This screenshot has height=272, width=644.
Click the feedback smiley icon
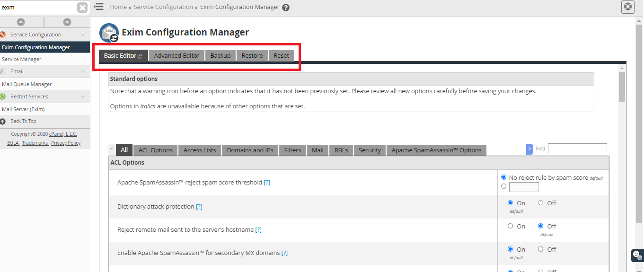click(x=637, y=254)
